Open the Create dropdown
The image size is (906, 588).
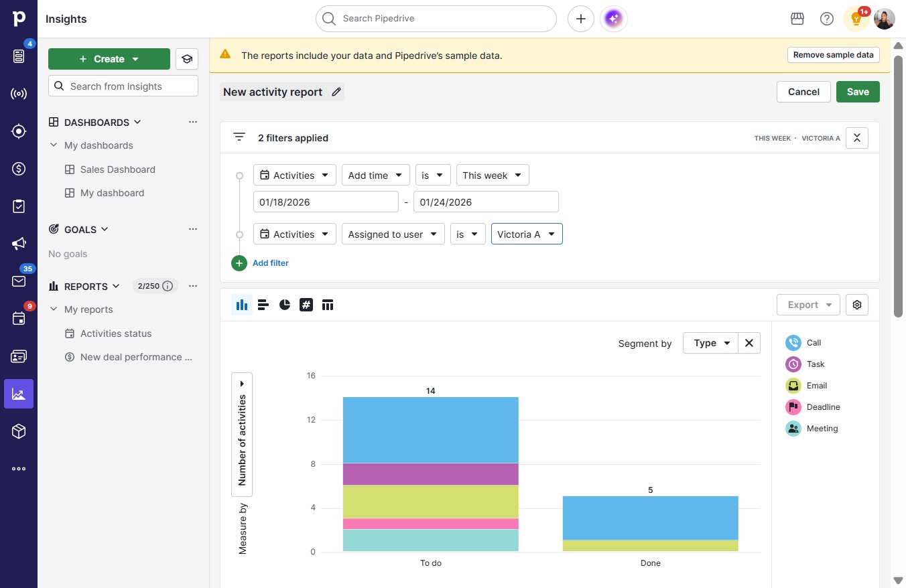(x=109, y=59)
